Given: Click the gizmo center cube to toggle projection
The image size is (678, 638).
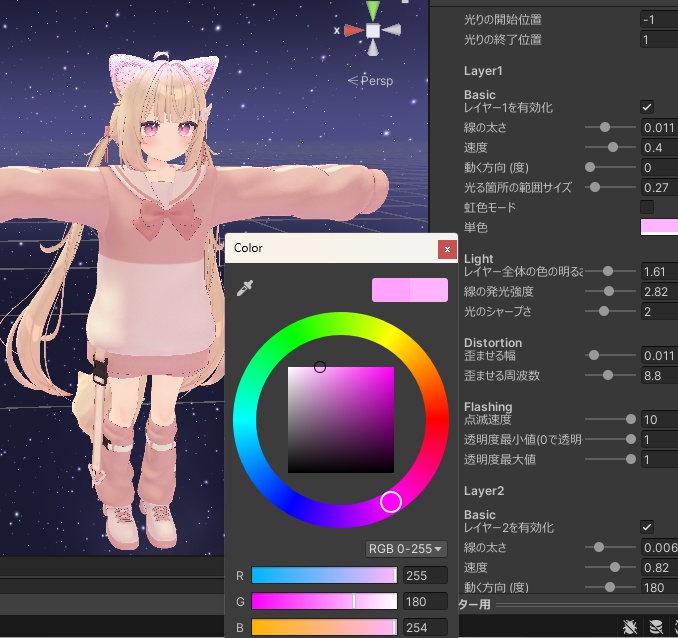Looking at the screenshot, I should point(373,31).
